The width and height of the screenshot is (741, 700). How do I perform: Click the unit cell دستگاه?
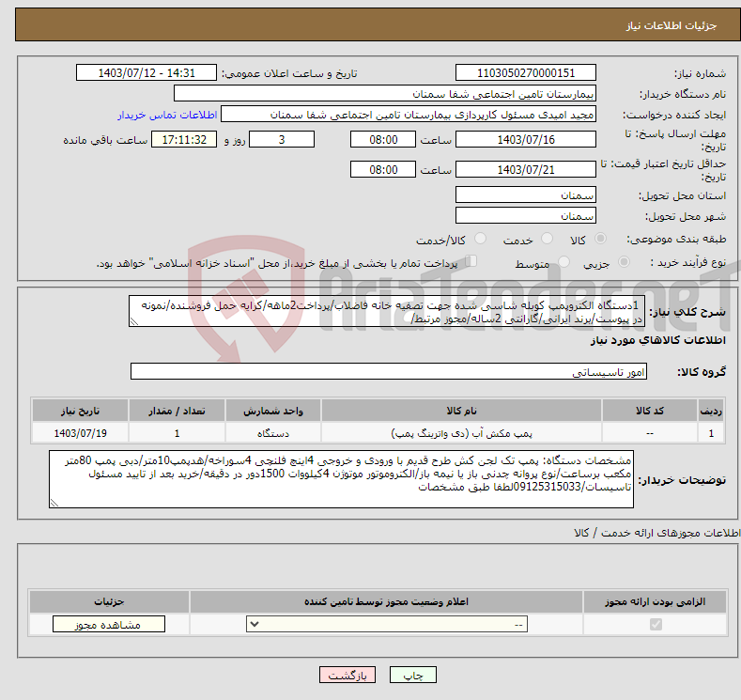(x=273, y=433)
